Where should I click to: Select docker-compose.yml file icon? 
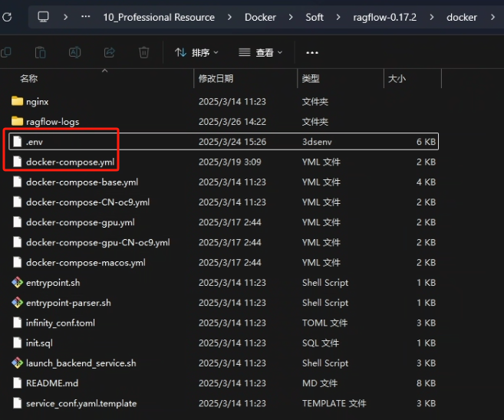[17, 162]
